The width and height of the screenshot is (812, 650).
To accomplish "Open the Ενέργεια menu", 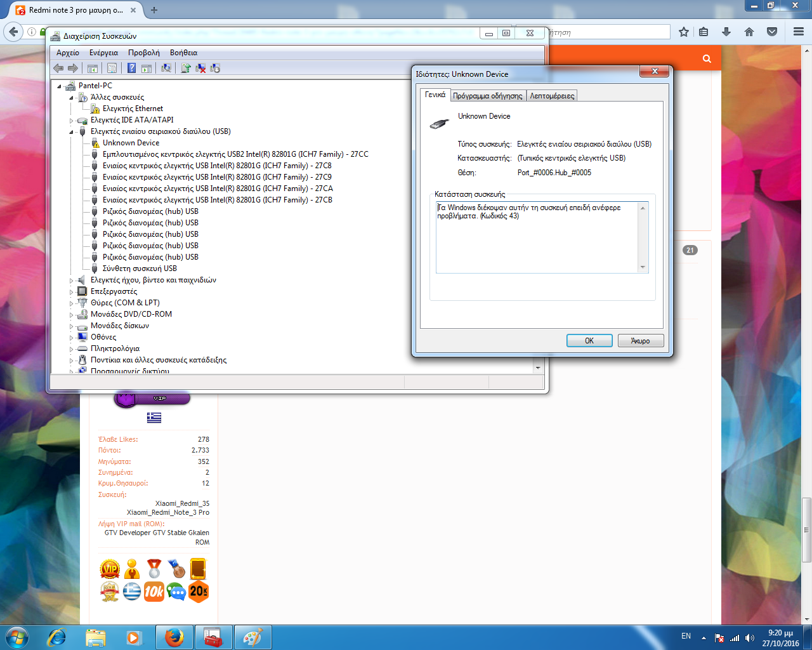I will (x=103, y=53).
